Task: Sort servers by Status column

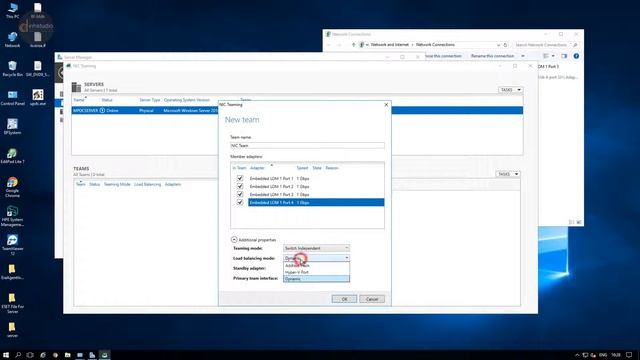Action: [107, 100]
